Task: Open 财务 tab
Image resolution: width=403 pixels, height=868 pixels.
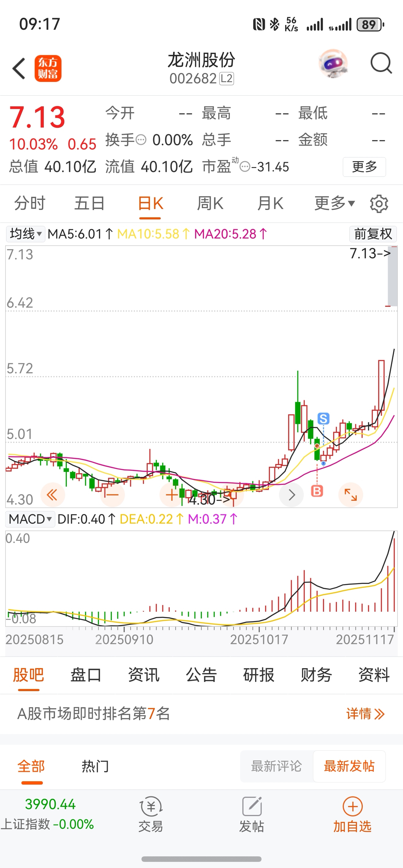Action: click(316, 675)
